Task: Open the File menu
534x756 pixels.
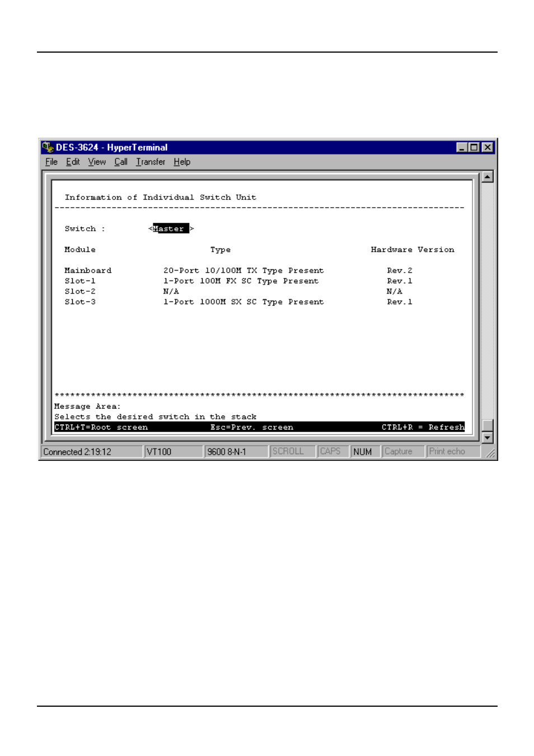Action: point(51,162)
